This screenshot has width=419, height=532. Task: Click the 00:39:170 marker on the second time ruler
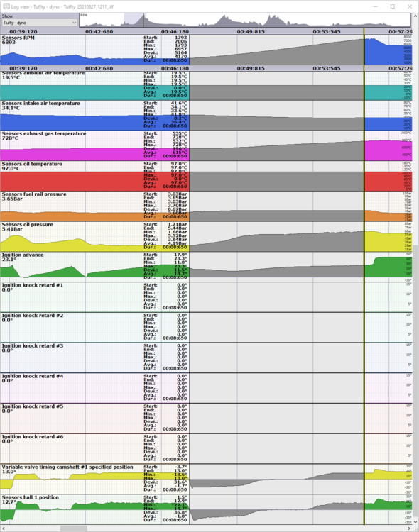(23, 68)
